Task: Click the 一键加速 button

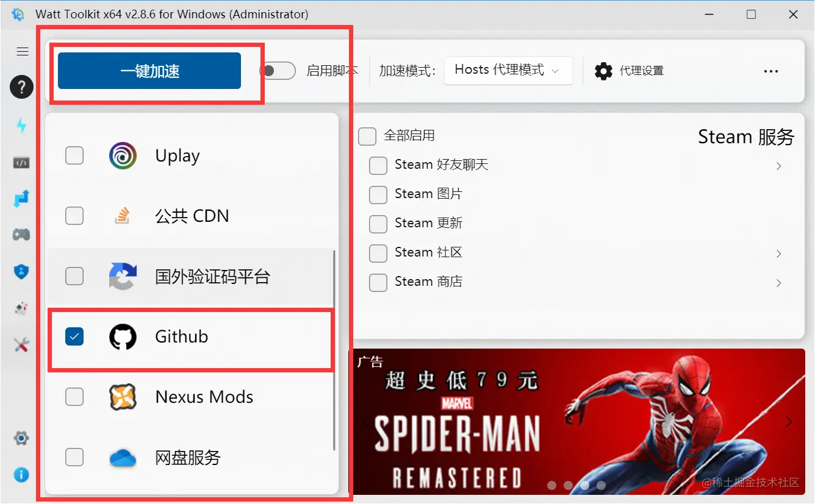Action: pos(149,71)
